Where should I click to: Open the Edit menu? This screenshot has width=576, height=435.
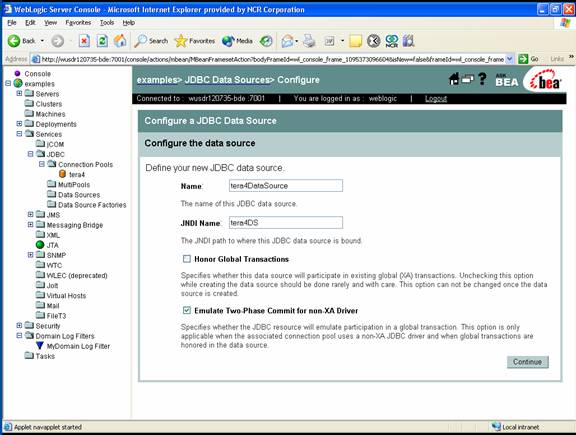point(30,22)
